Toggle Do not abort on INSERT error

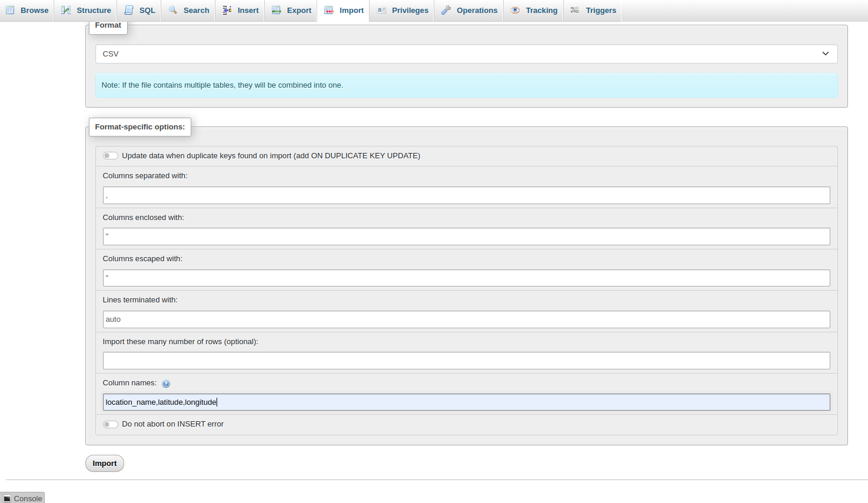click(x=111, y=424)
